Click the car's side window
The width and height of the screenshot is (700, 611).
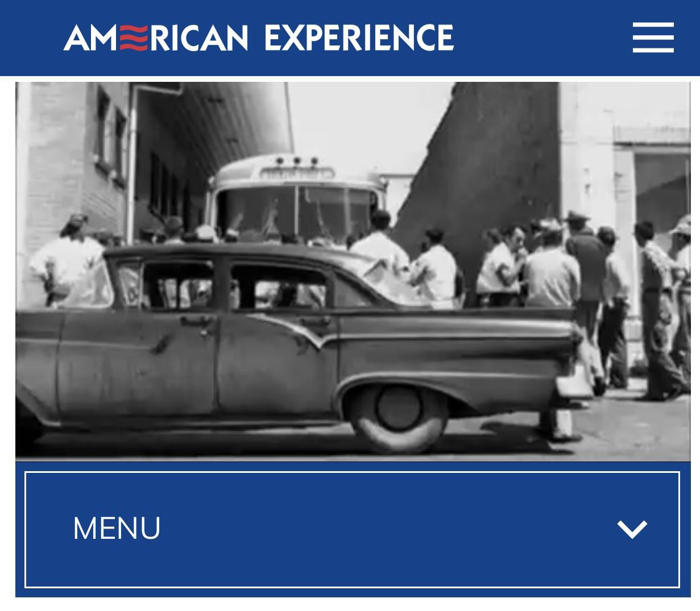pos(279,287)
